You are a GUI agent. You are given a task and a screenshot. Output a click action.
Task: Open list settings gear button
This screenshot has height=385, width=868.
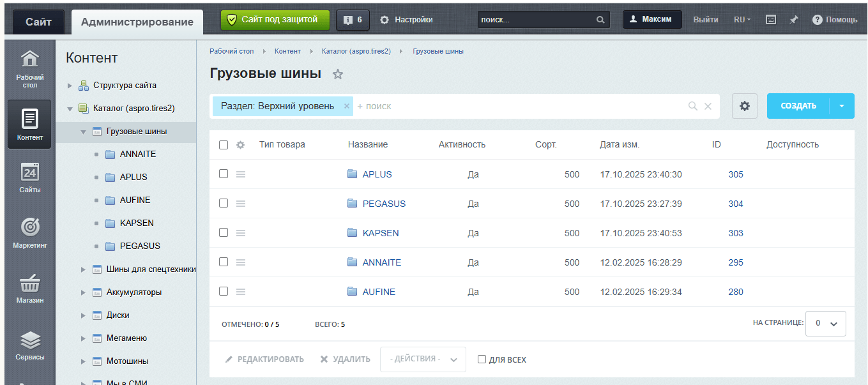tap(744, 106)
